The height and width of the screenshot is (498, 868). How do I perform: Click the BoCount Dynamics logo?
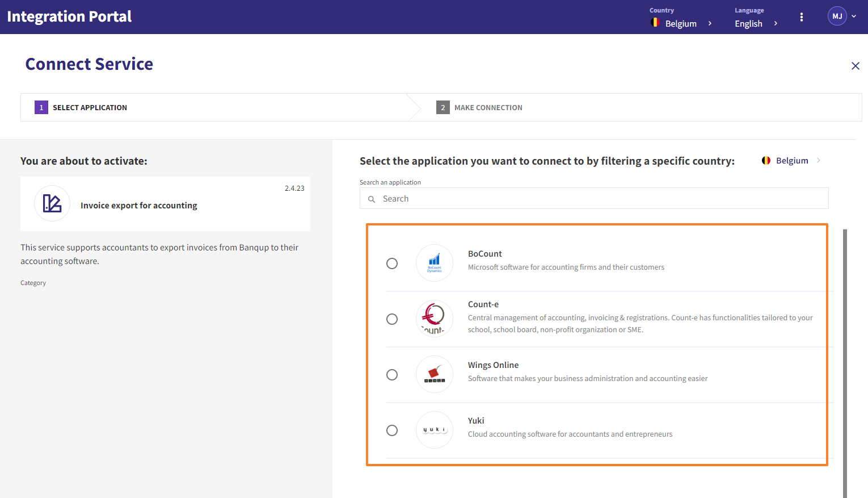(x=435, y=263)
